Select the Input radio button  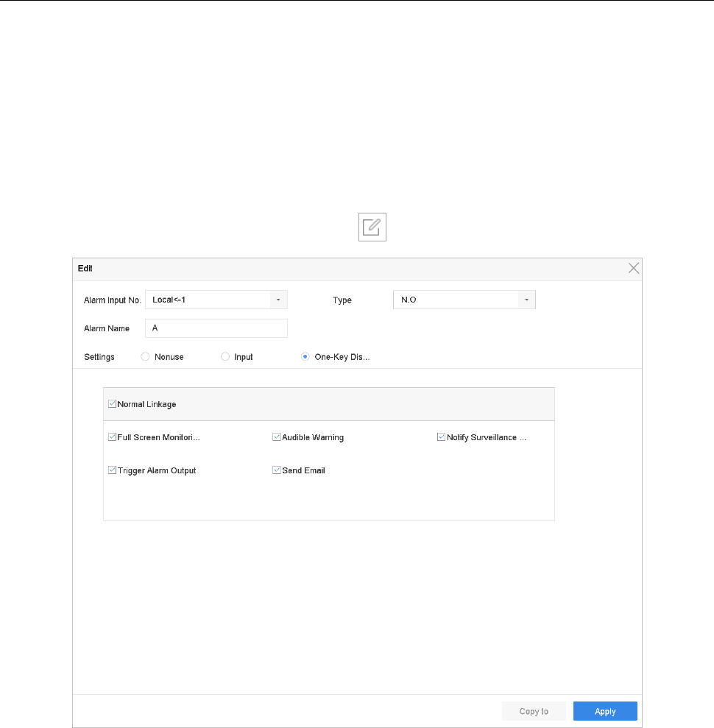pyautogui.click(x=225, y=356)
